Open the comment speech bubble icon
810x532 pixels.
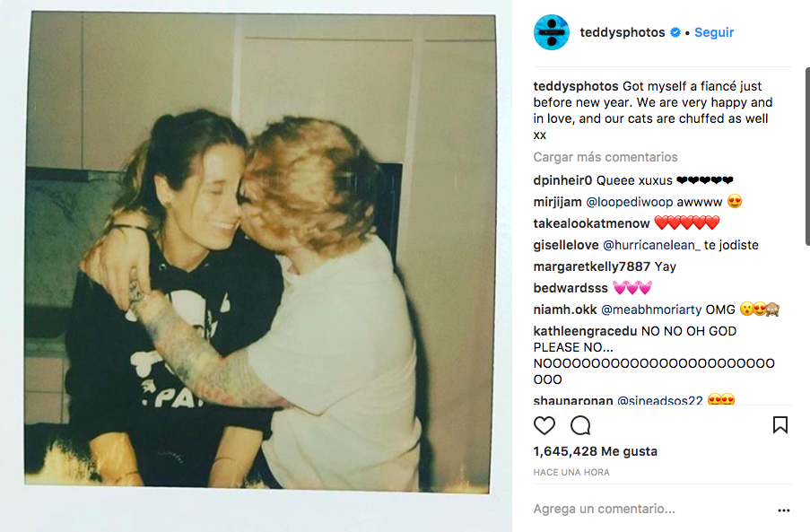580,425
